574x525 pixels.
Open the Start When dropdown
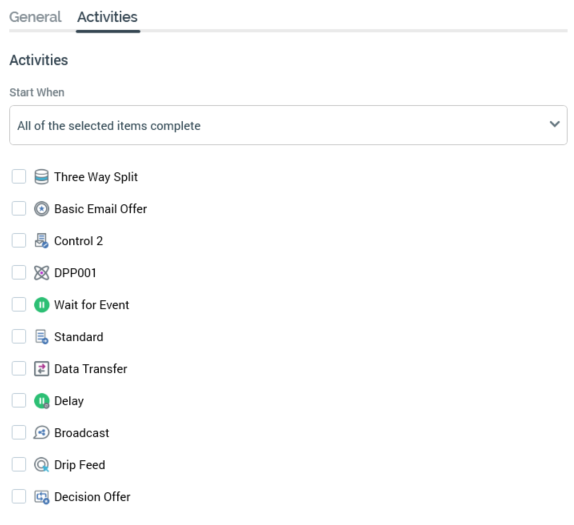[288, 125]
